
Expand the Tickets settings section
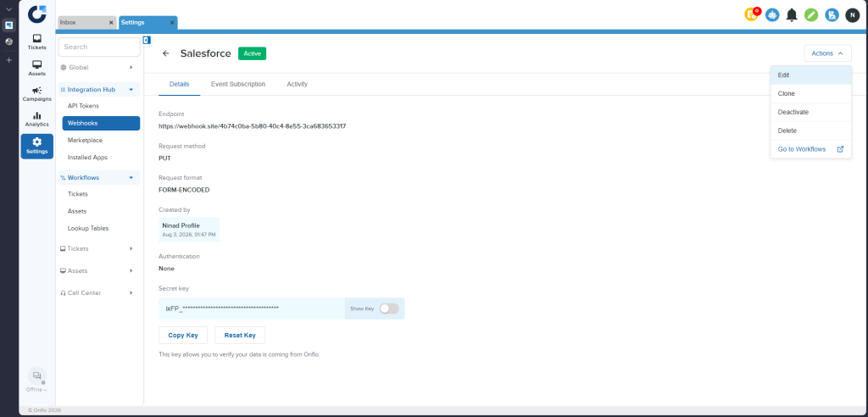coord(99,248)
